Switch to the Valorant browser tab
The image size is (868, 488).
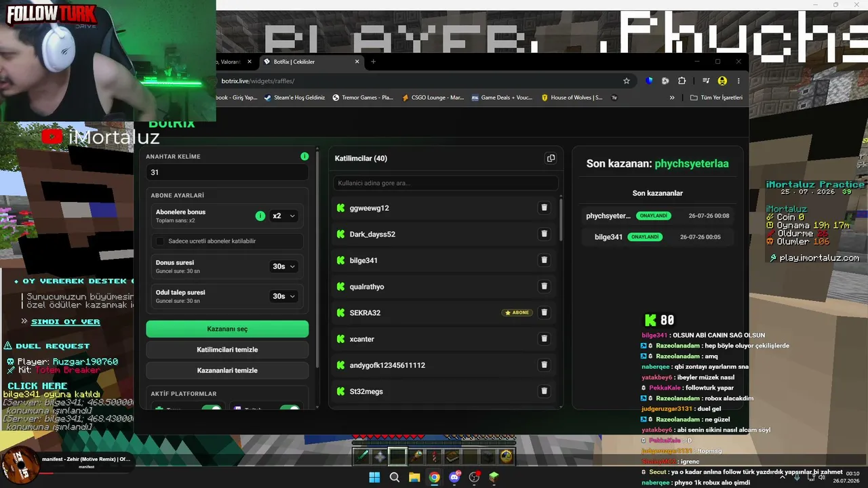click(235, 62)
